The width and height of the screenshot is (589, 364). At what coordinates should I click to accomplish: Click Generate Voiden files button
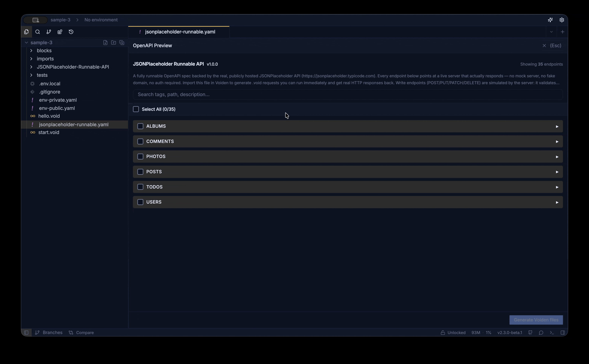[x=536, y=320]
